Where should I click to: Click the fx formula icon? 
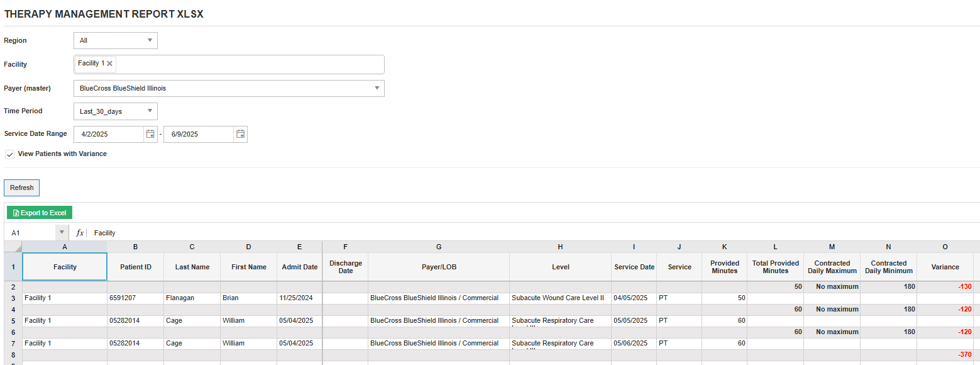pos(80,233)
